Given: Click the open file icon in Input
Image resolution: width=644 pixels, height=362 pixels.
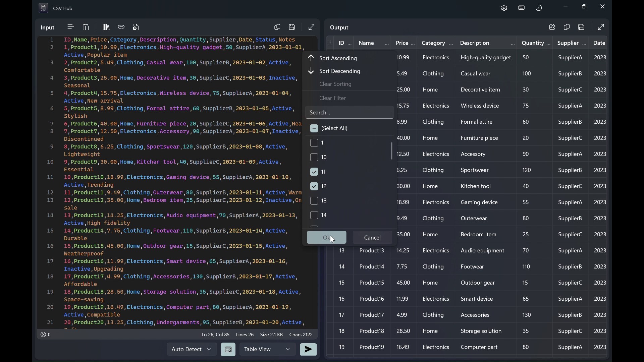Looking at the screenshot, I should click(x=137, y=27).
